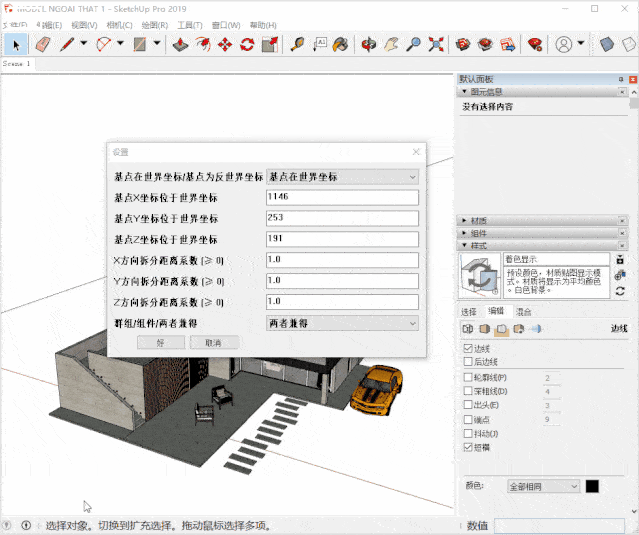Select the arrow Select tool
The width and height of the screenshot is (639, 535).
[x=16, y=44]
